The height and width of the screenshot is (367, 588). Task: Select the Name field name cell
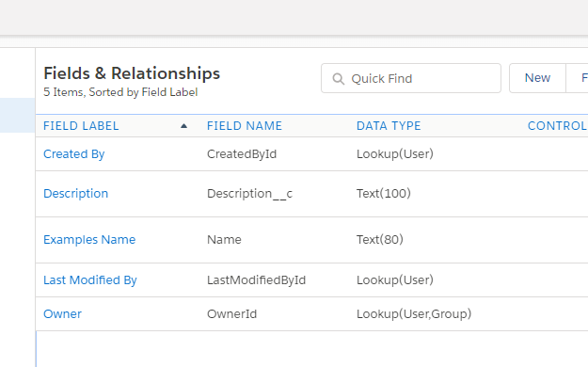click(x=224, y=239)
